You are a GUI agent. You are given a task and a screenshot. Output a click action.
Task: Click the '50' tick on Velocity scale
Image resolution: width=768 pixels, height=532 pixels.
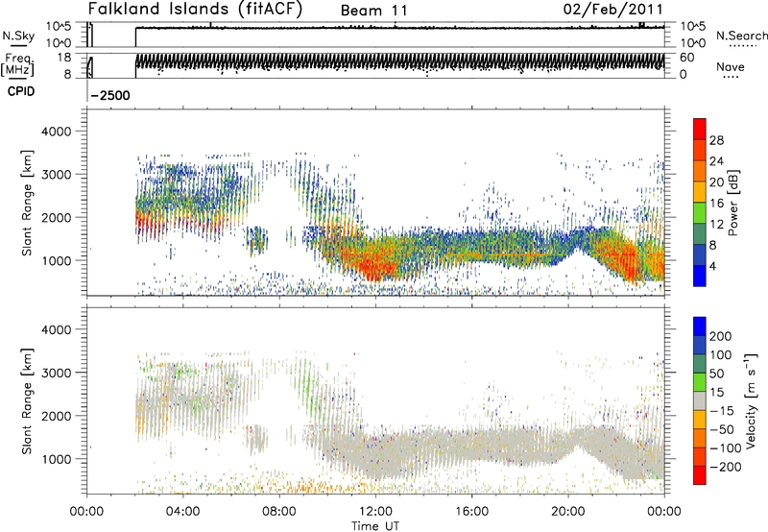pos(717,374)
